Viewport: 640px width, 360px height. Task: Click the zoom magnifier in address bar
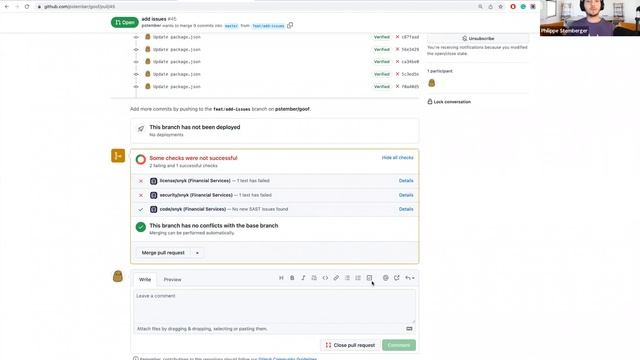(x=480, y=7)
